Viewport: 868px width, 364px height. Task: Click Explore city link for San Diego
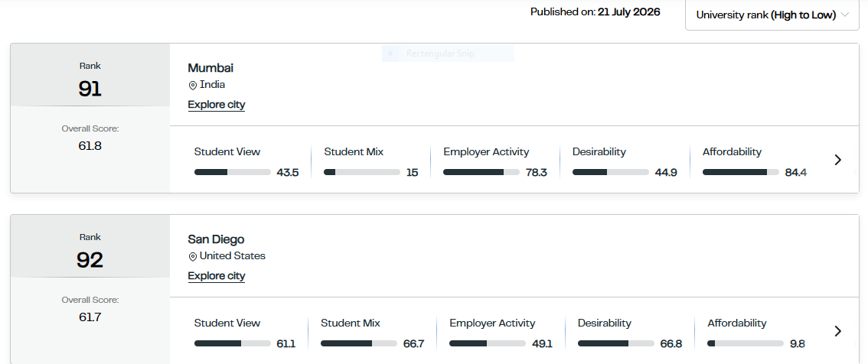coord(217,276)
